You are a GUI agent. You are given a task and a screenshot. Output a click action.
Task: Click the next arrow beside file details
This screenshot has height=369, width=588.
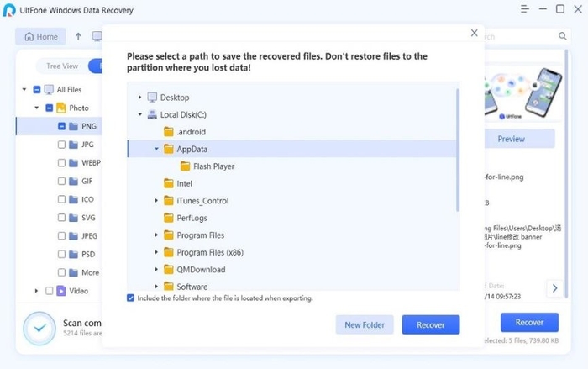pos(554,288)
